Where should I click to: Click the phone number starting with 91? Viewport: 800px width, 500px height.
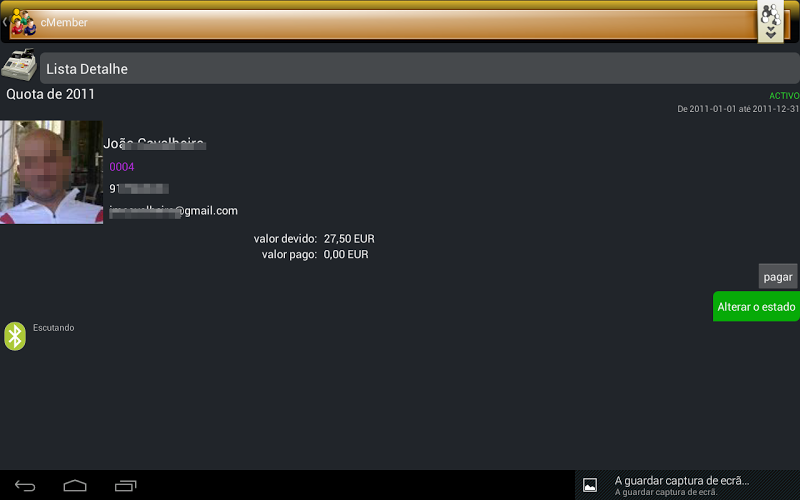coord(139,189)
